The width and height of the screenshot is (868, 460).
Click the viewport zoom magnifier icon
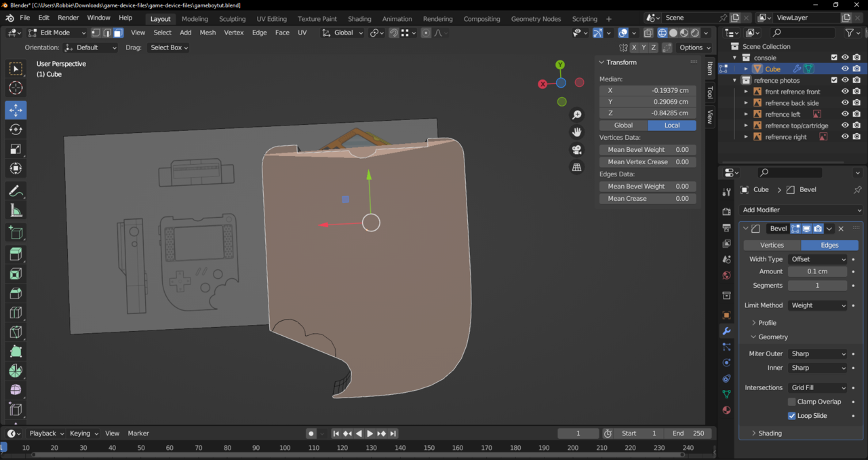577,115
